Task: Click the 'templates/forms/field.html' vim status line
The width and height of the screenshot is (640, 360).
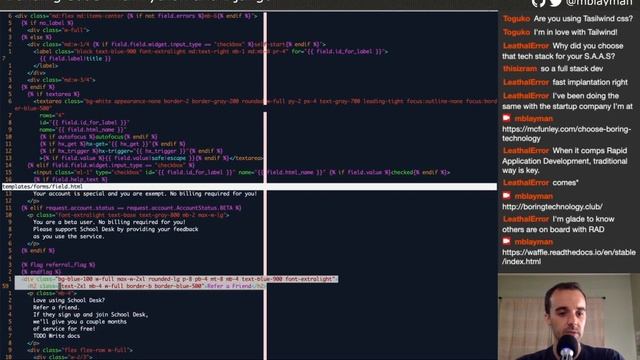Action: click(249, 187)
